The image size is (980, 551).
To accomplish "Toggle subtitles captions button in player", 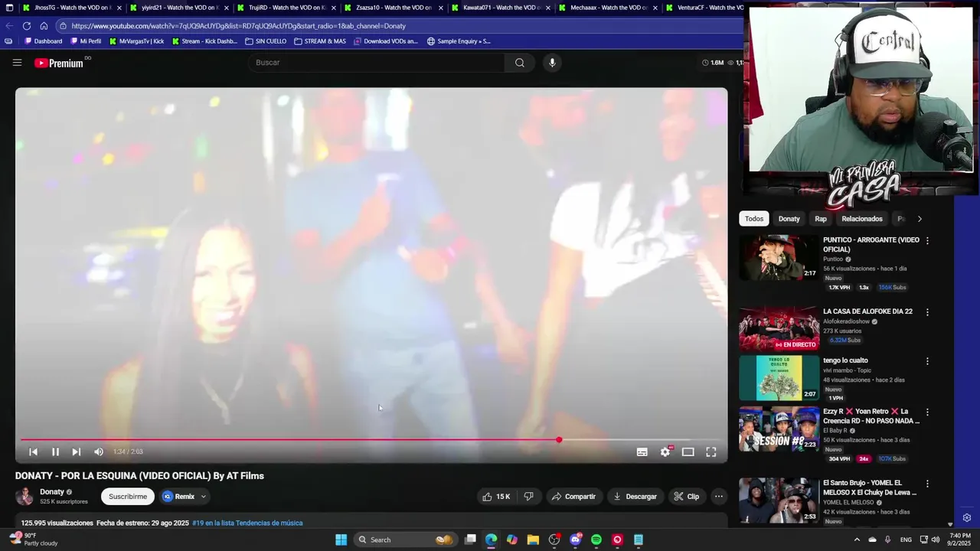I will tap(642, 452).
